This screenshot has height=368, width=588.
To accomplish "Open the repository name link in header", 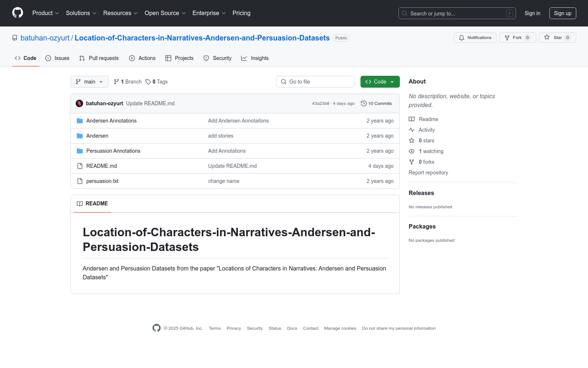I will point(202,38).
